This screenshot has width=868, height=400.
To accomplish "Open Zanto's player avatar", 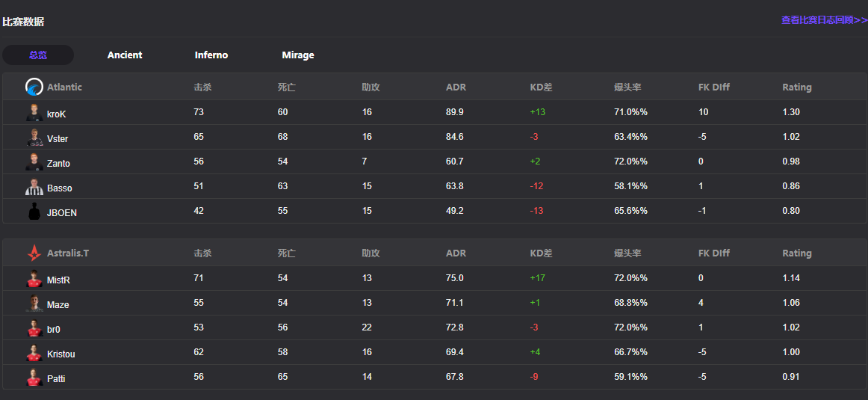I will pyautogui.click(x=34, y=161).
